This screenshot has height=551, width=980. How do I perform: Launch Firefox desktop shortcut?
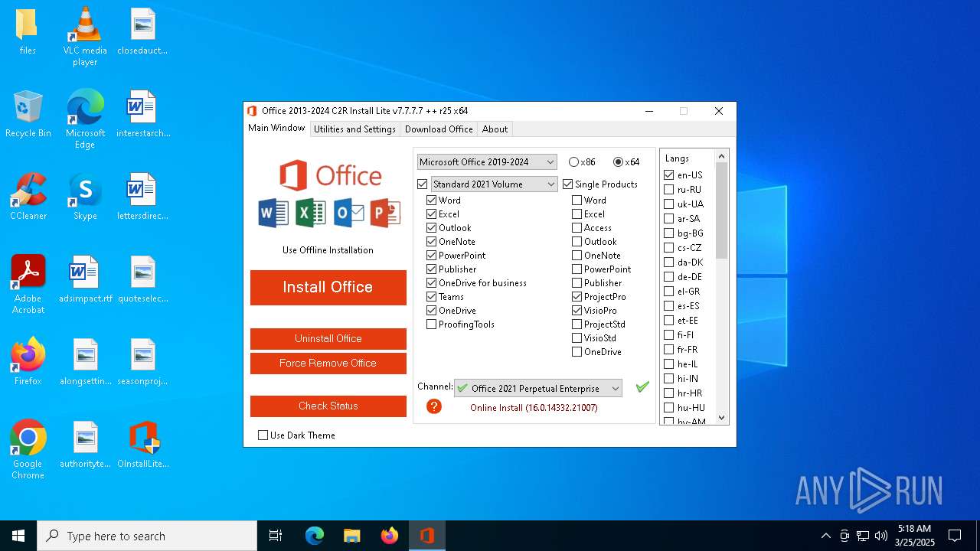tap(28, 362)
